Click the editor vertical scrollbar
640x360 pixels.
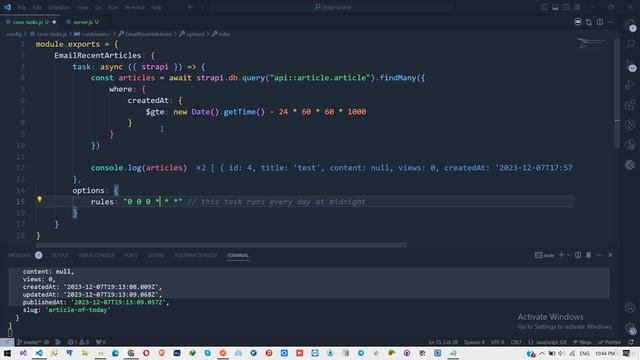click(617, 93)
